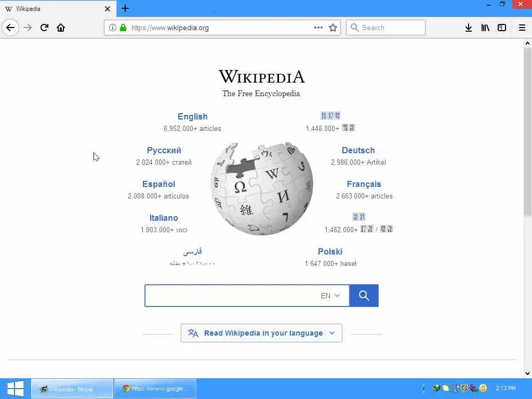Click the scrollbar down arrow
This screenshot has height=399, width=532.
pyautogui.click(x=527, y=373)
